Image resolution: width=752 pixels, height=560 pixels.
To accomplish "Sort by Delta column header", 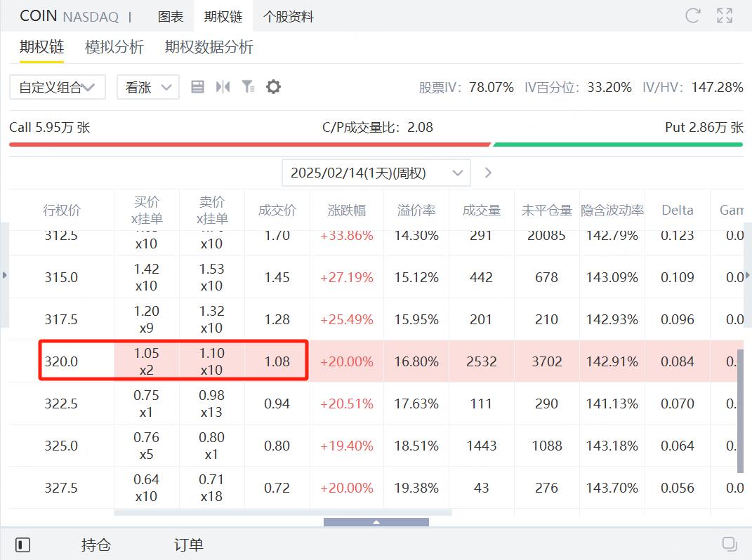I will 677,210.
